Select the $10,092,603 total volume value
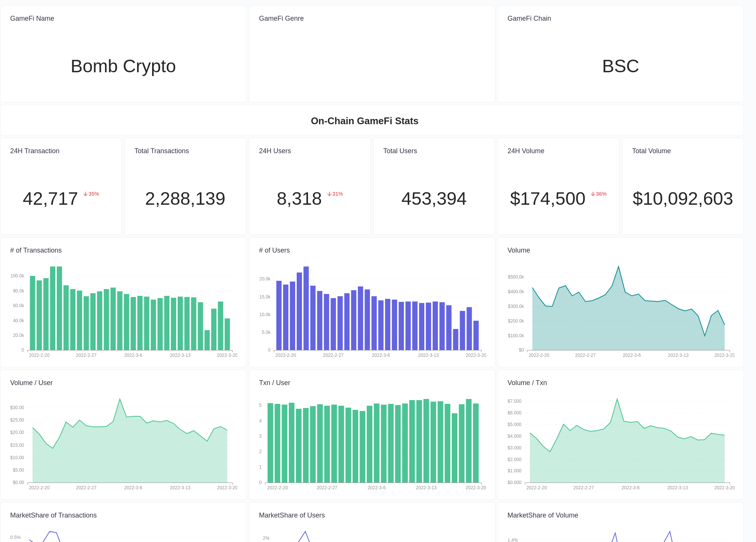 [683, 199]
